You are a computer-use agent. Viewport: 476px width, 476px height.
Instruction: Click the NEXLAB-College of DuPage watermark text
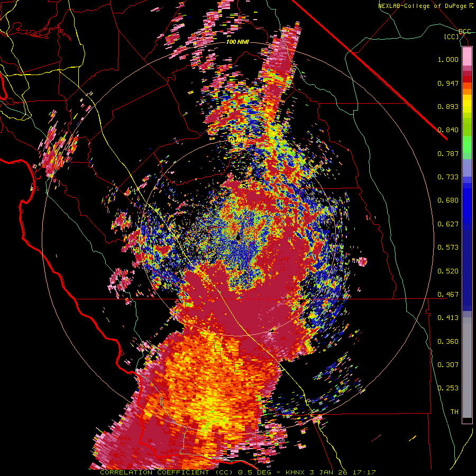tap(425, 6)
